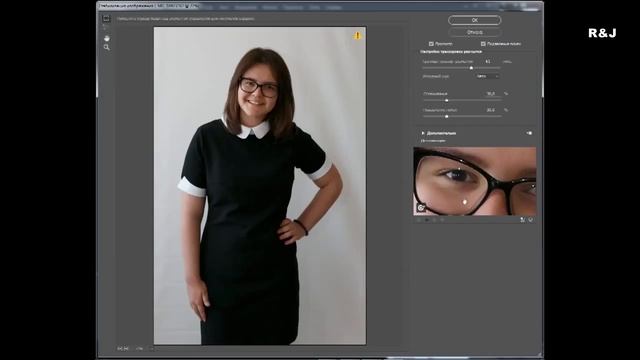
Task: Toggle the Preview checkbox
Action: click(431, 44)
